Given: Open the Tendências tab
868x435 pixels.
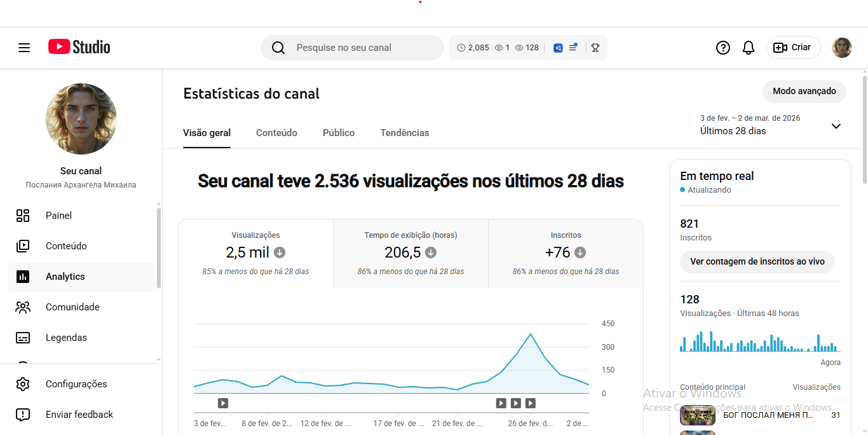Looking at the screenshot, I should (405, 132).
